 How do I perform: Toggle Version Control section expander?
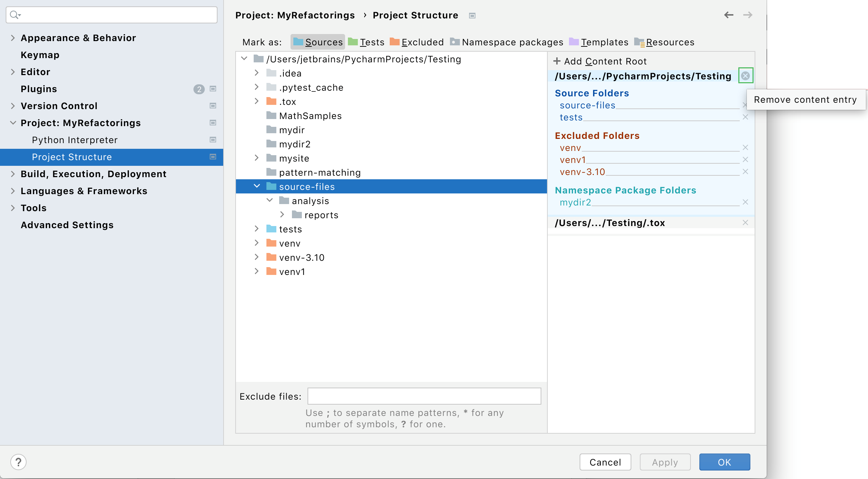click(x=13, y=106)
